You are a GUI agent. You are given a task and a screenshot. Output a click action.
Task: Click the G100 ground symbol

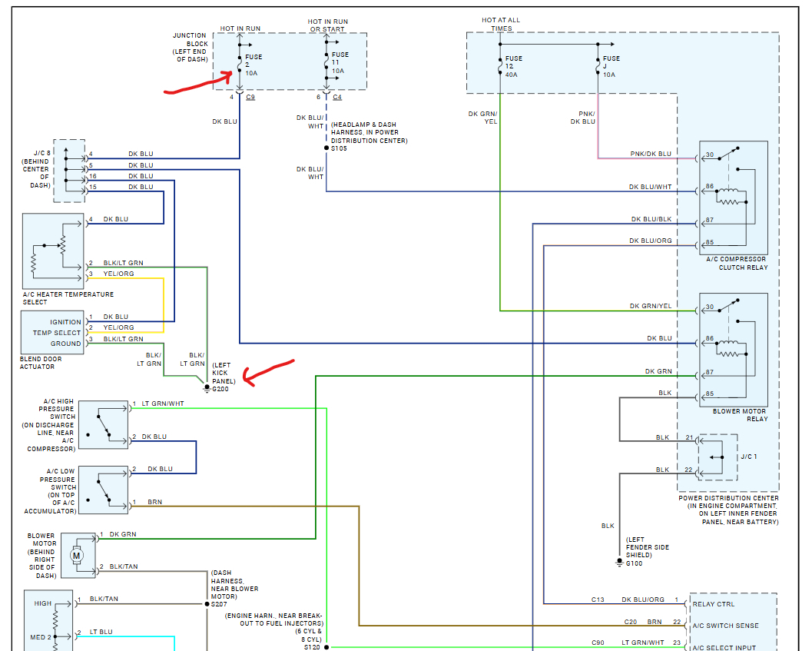(x=619, y=563)
